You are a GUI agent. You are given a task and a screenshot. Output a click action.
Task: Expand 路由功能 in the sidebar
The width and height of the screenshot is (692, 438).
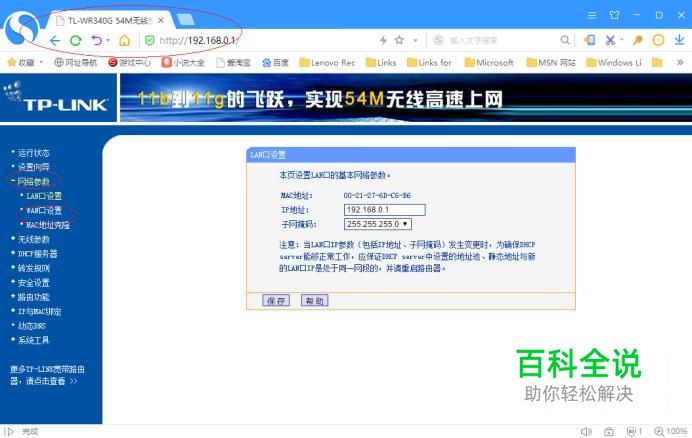pos(34,297)
